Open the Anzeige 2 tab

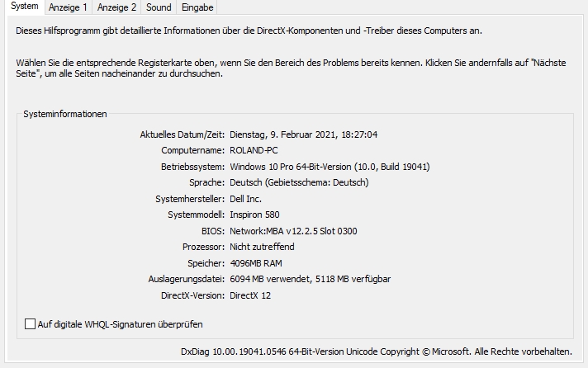tap(116, 7)
